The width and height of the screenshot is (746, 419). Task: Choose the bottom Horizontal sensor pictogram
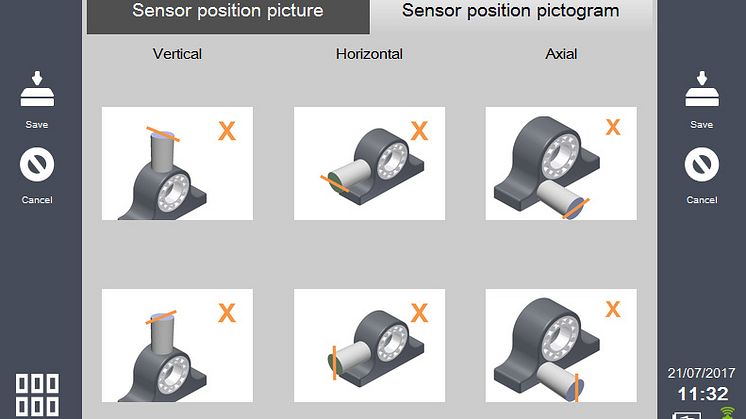[370, 345]
